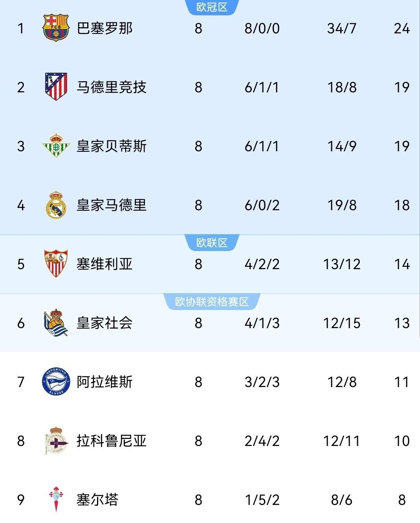Tap the Deportivo La Coruña crest icon
Image resolution: width=420 pixels, height=523 pixels.
(56, 440)
